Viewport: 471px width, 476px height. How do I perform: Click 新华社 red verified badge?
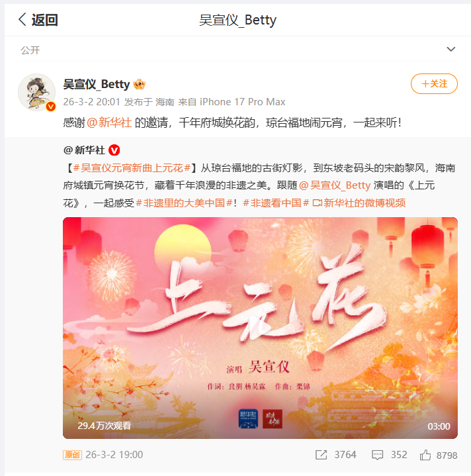tap(114, 150)
